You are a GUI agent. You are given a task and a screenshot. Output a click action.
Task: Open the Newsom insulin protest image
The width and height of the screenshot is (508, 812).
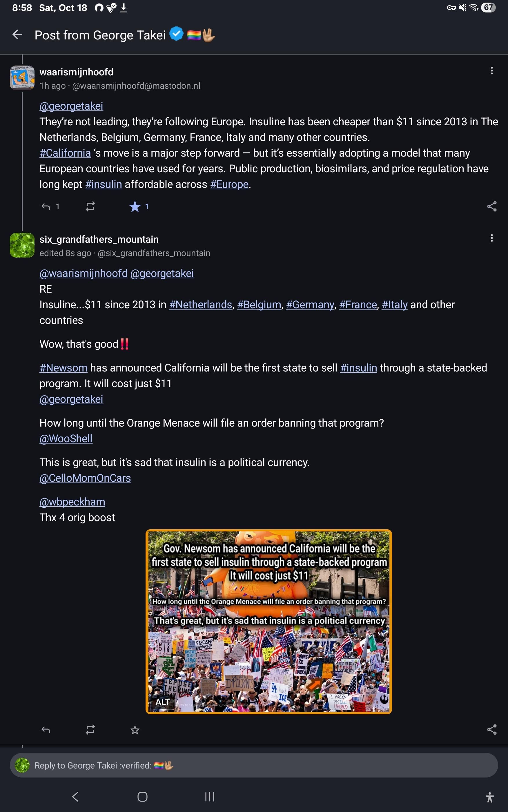pos(268,621)
